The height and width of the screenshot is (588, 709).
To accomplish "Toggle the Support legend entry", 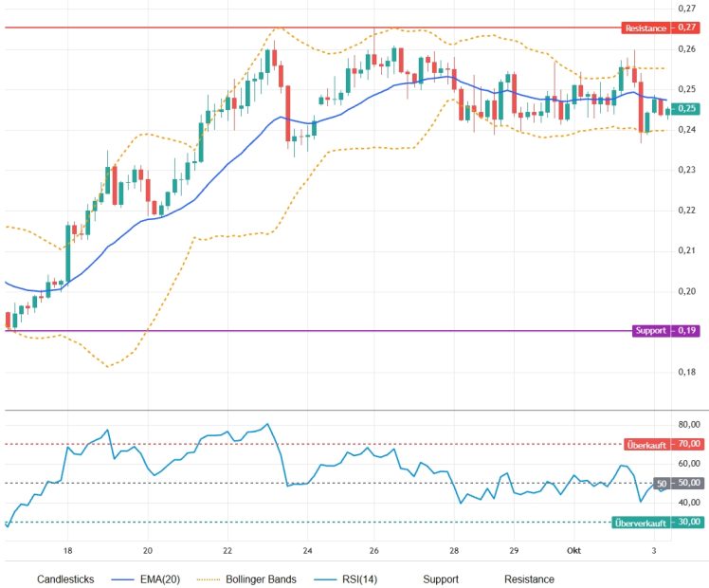I will point(441,579).
